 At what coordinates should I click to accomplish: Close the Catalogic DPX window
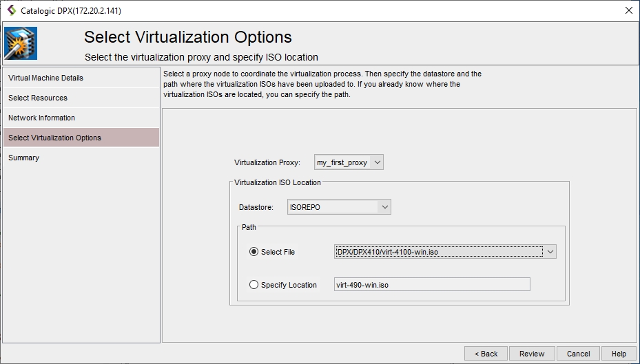coord(628,10)
